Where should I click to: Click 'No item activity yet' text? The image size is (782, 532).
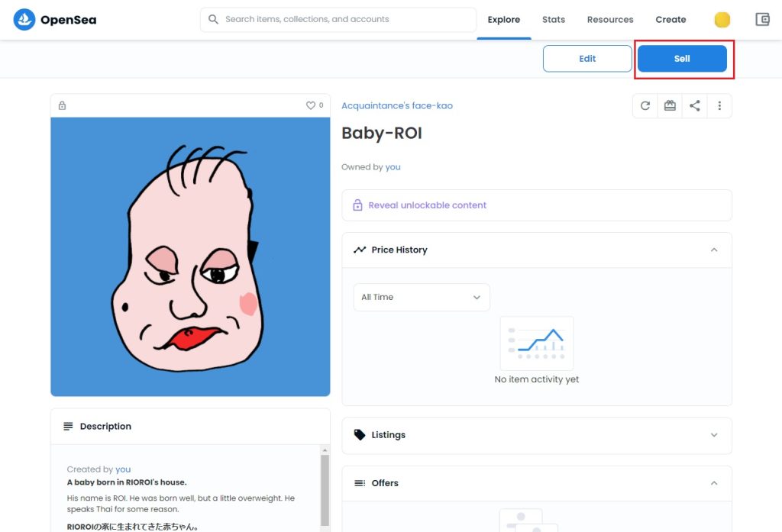(x=537, y=379)
